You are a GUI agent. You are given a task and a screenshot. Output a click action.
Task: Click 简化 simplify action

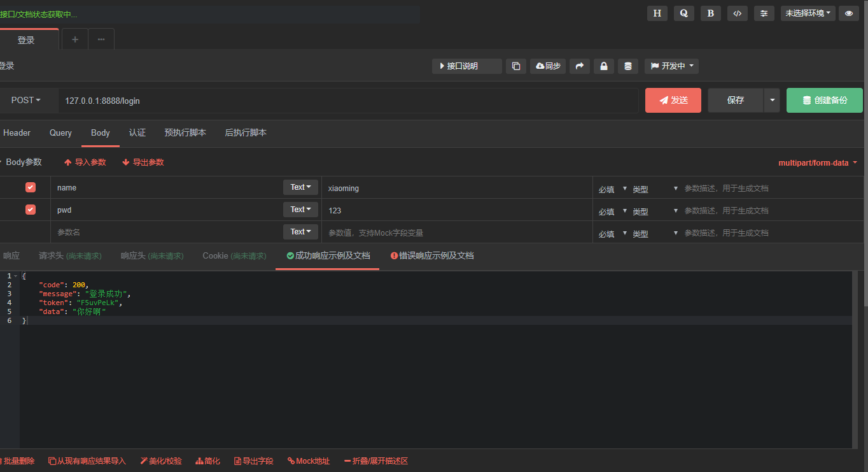[x=208, y=461]
